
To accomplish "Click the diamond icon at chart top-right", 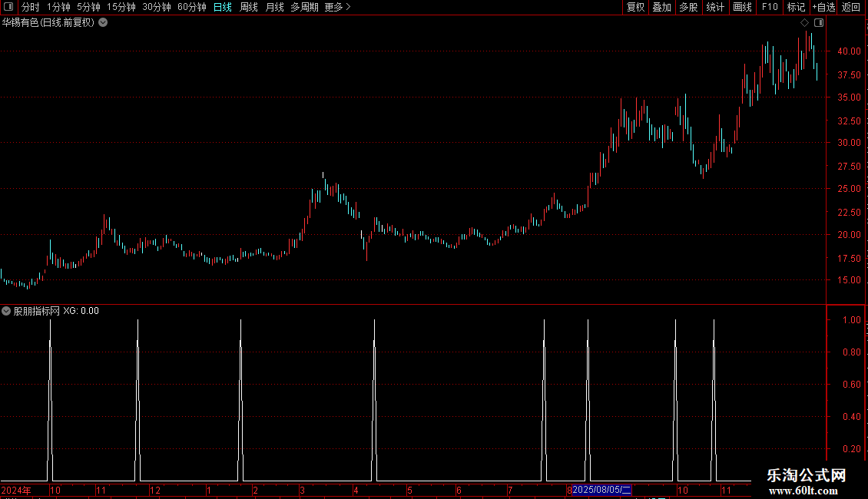I will tap(805, 23).
